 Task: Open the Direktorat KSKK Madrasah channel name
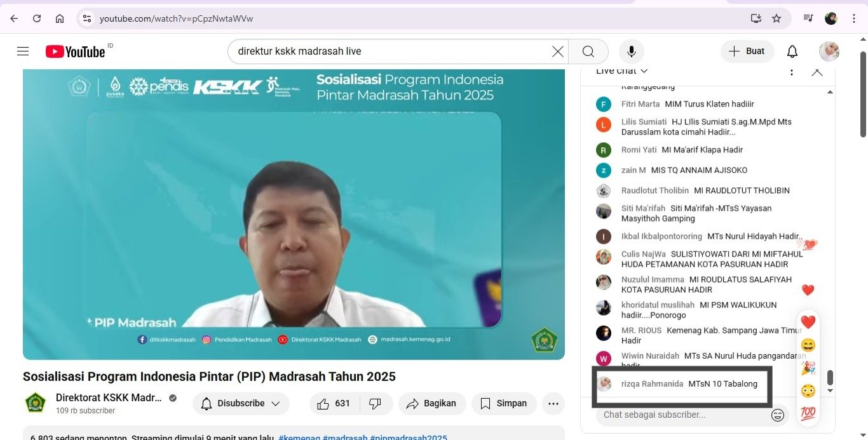(109, 398)
